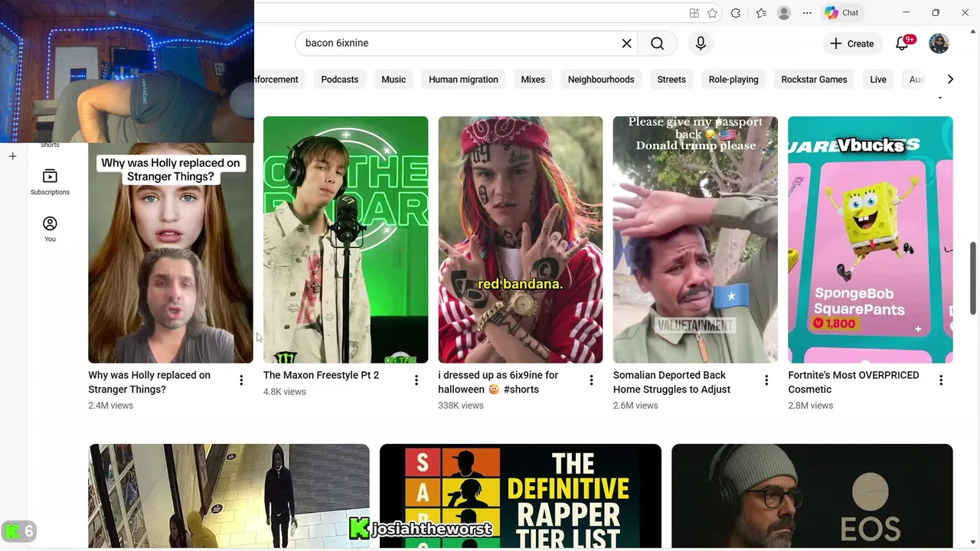This screenshot has width=980, height=551.
Task: Open options for The Maxon Freestyle Pt 2
Action: click(416, 380)
